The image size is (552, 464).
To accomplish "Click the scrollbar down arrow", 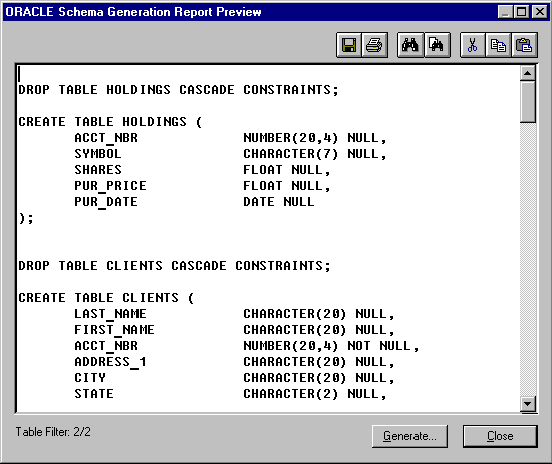I will (x=527, y=403).
